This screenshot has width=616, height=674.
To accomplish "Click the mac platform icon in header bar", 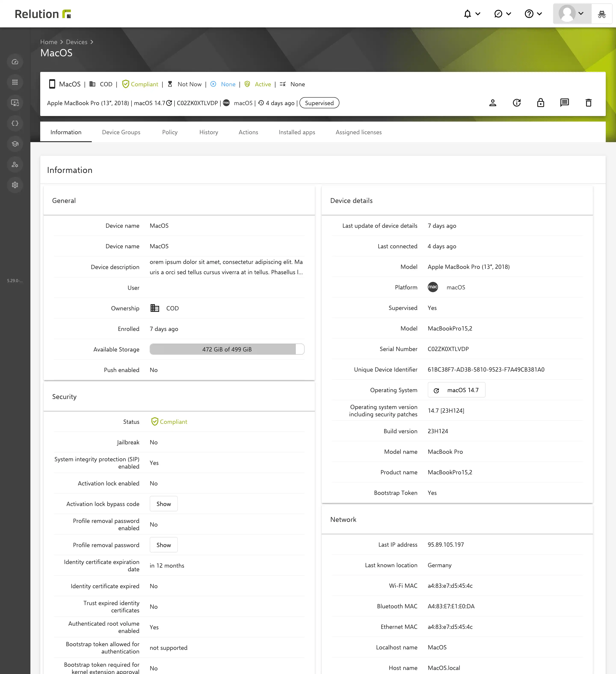I will [227, 103].
